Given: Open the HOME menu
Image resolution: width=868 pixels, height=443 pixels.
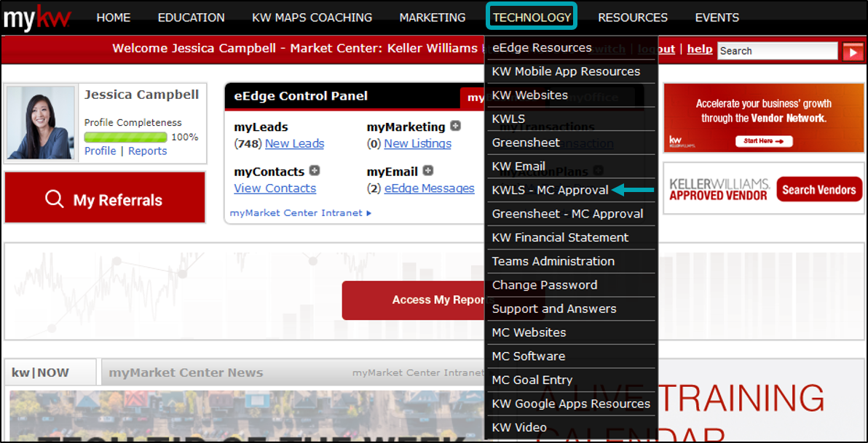Looking at the screenshot, I should (114, 17).
